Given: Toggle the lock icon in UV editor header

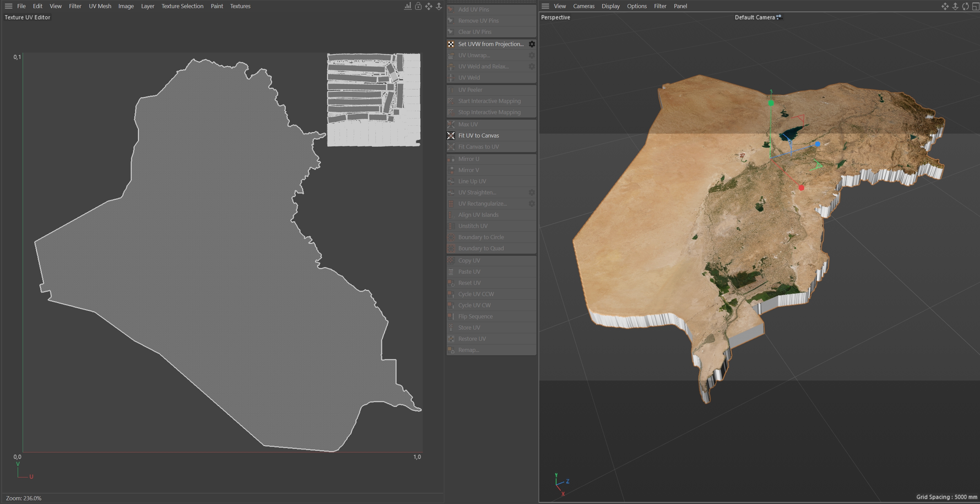Looking at the screenshot, I should 418,6.
